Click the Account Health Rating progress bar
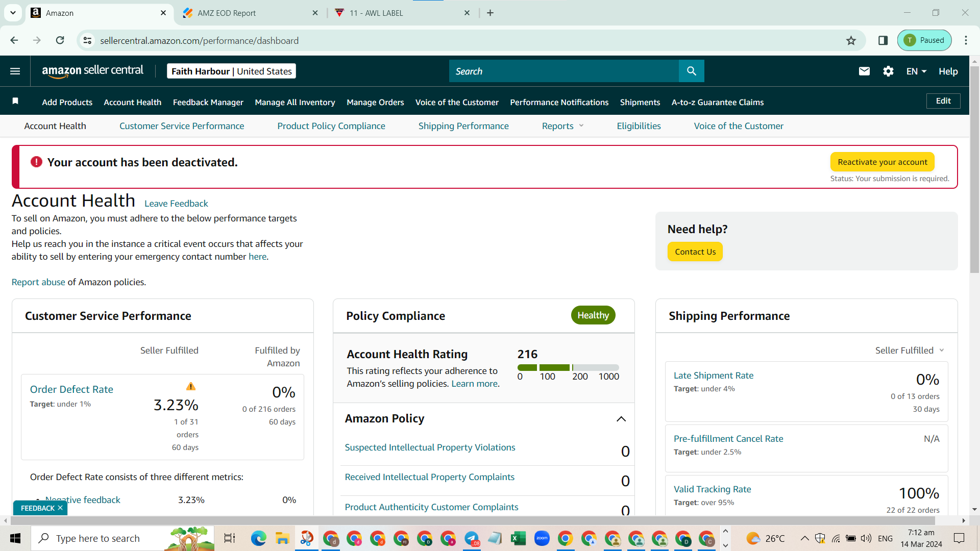This screenshot has height=551, width=980. pyautogui.click(x=568, y=367)
